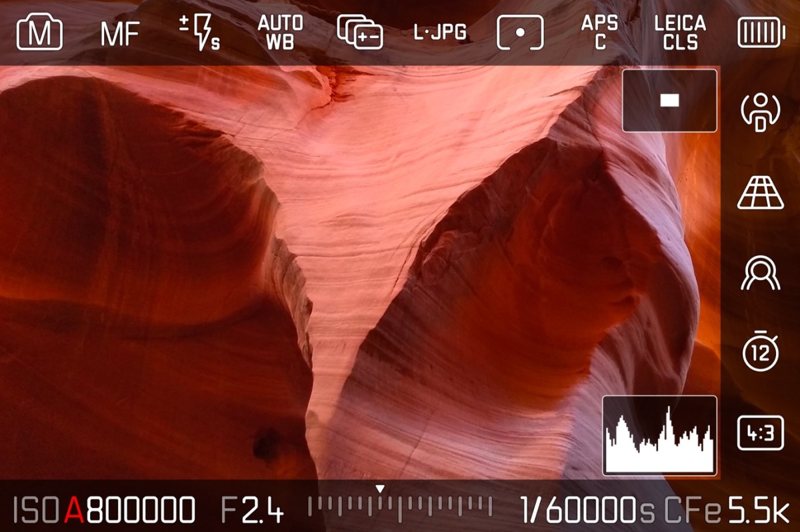Select the spot metering icon
The width and height of the screenshot is (800, 532).
pos(520,33)
